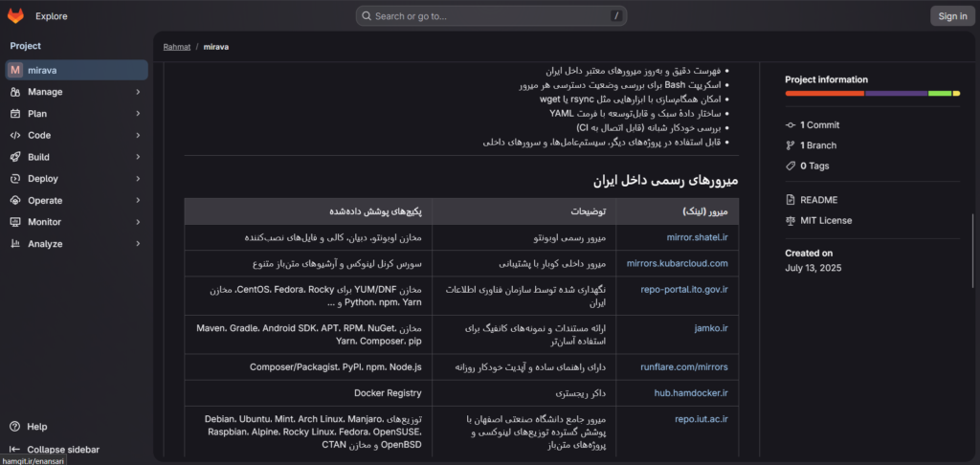Open the repo.iut.ac.ir link
The image size is (980, 465).
click(702, 419)
